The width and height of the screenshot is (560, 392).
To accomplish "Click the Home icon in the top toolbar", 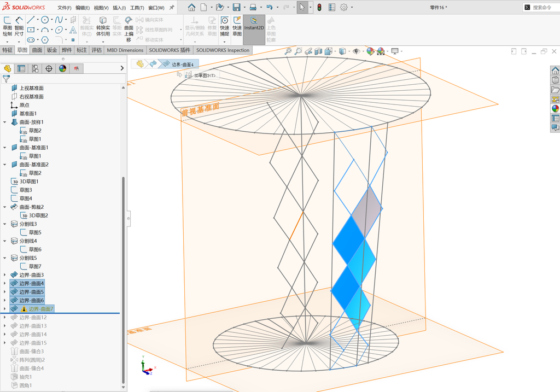I will click(x=192, y=7).
